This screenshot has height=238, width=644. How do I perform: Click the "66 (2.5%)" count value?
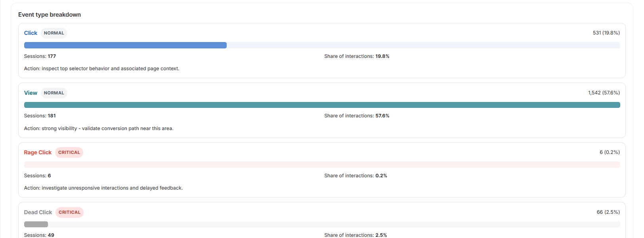click(608, 212)
